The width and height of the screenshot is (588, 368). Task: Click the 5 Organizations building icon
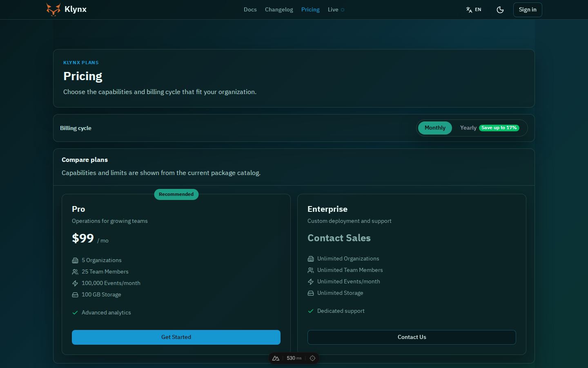(75, 260)
